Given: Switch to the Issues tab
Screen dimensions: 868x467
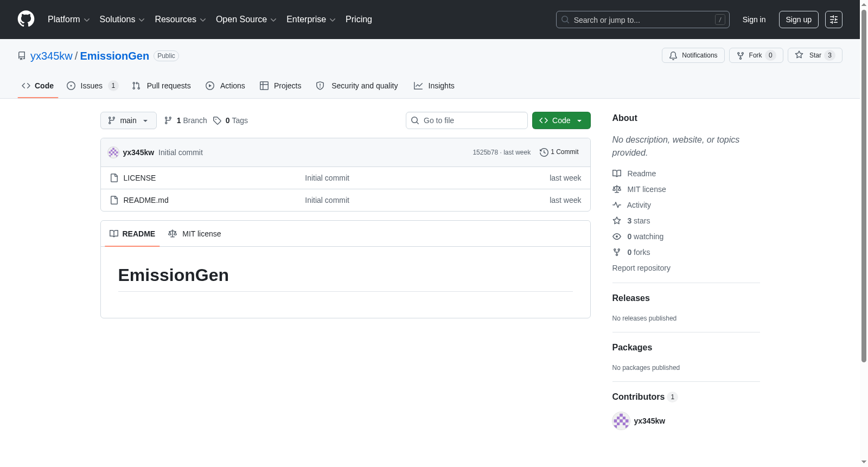Looking at the screenshot, I should click(92, 86).
